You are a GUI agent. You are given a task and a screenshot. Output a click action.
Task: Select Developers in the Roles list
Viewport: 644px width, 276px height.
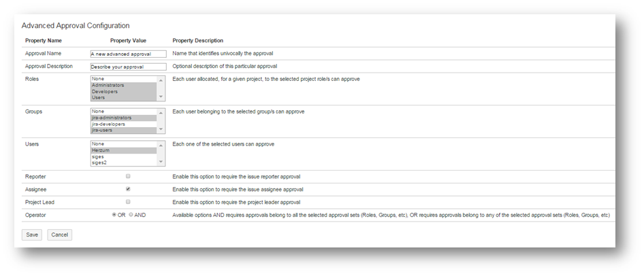click(x=123, y=91)
